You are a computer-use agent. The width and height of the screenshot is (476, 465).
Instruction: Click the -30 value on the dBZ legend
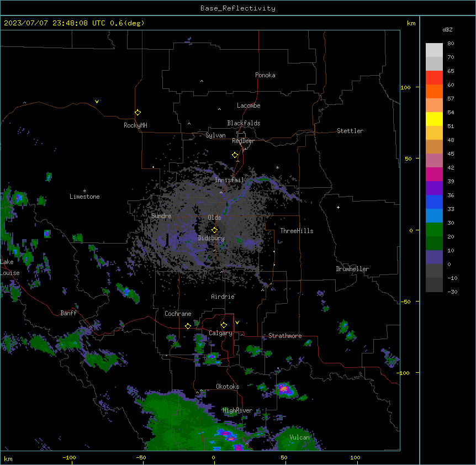tap(452, 292)
